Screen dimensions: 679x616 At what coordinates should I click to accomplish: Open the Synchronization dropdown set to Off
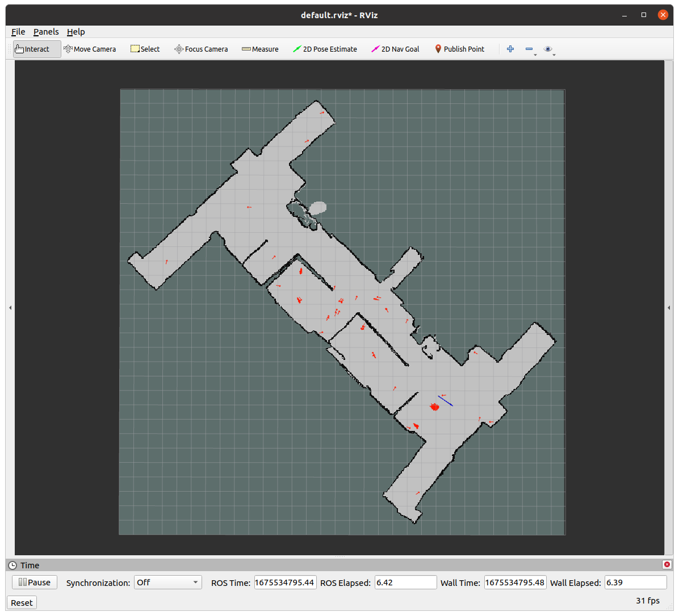click(167, 582)
